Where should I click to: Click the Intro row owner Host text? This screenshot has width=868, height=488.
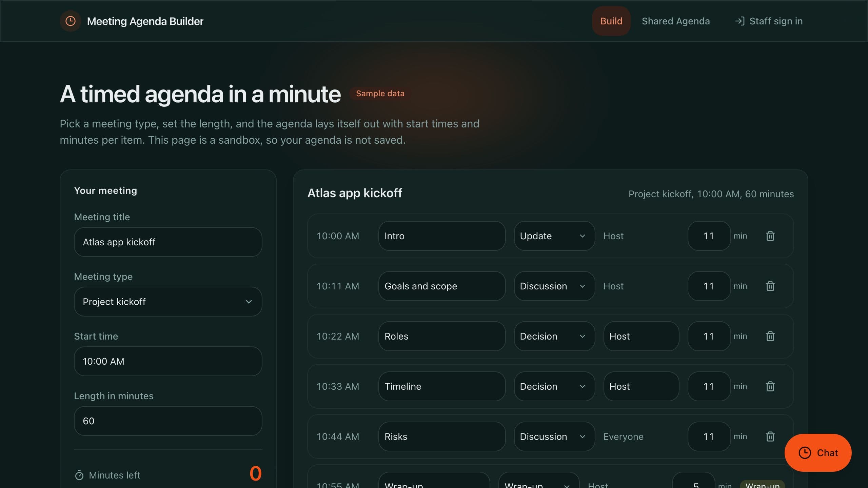click(x=613, y=236)
